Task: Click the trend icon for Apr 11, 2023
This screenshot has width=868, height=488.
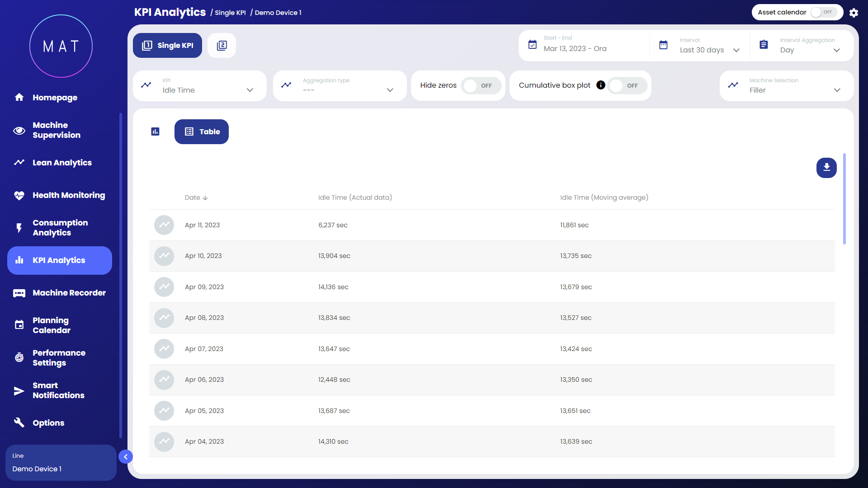Action: coord(164,225)
